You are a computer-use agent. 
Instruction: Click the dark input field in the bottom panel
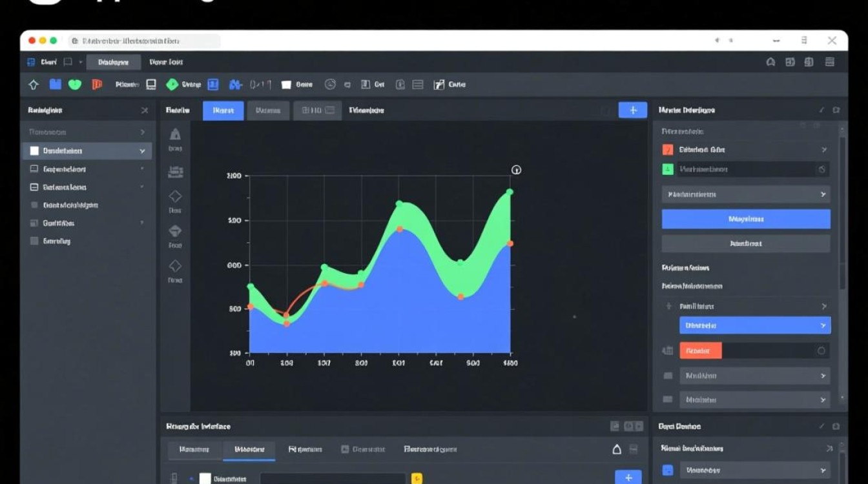pyautogui.click(x=334, y=479)
